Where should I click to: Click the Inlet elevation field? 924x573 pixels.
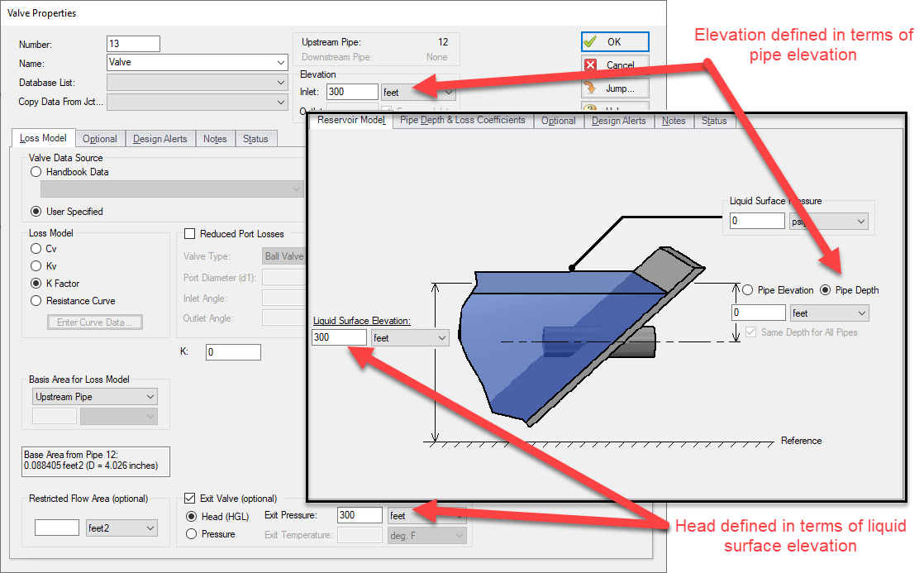[352, 92]
